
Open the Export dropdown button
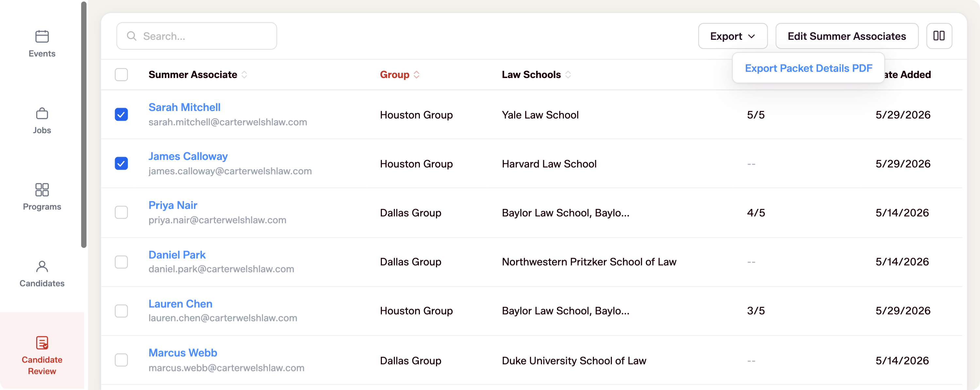click(x=733, y=36)
